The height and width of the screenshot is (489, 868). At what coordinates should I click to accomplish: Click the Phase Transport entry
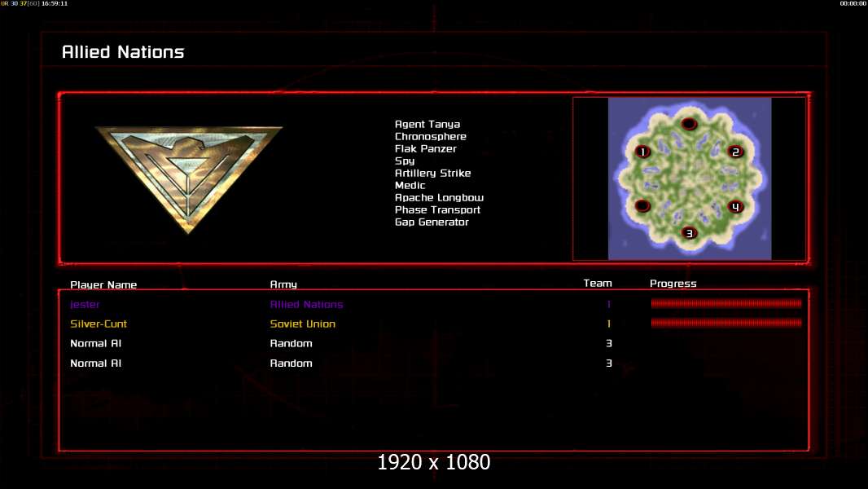[437, 210]
